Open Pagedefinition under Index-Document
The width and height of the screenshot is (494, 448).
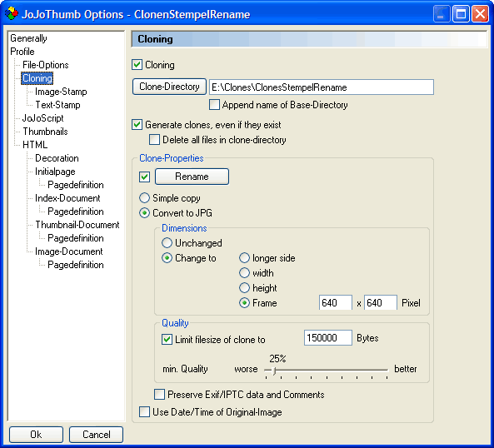pos(76,212)
